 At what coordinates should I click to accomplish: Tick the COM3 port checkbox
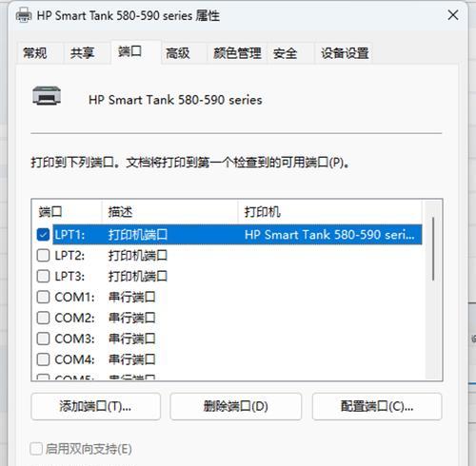click(43, 339)
